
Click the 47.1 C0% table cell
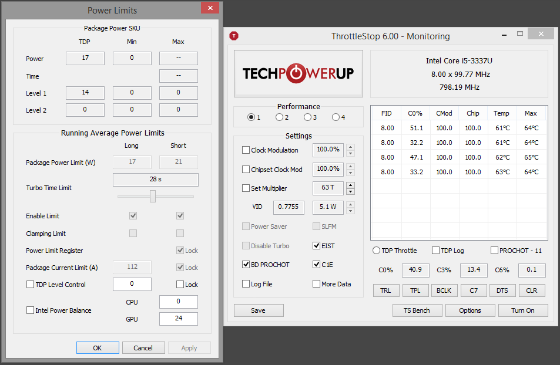416,158
